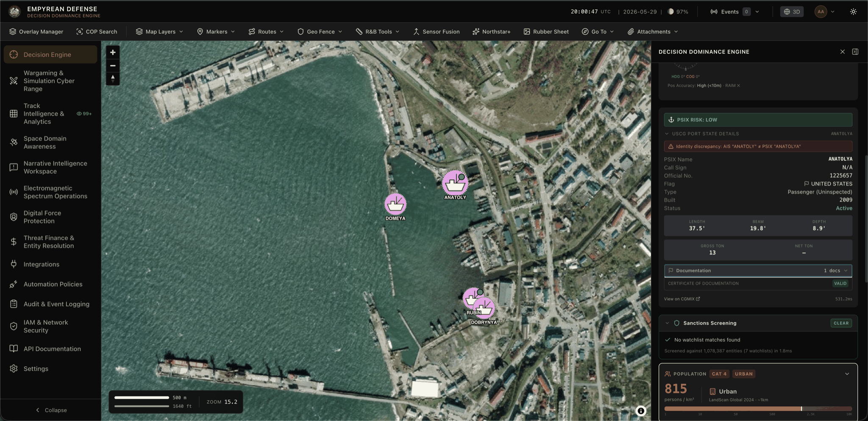Screen dimensions: 868x421
Task: Click the VALID certificate badge
Action: (840, 284)
